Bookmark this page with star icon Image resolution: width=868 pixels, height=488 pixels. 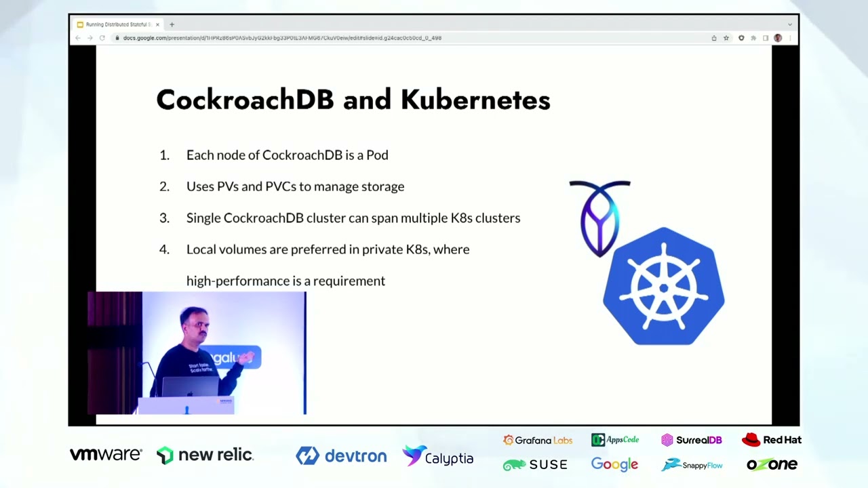[x=726, y=38]
